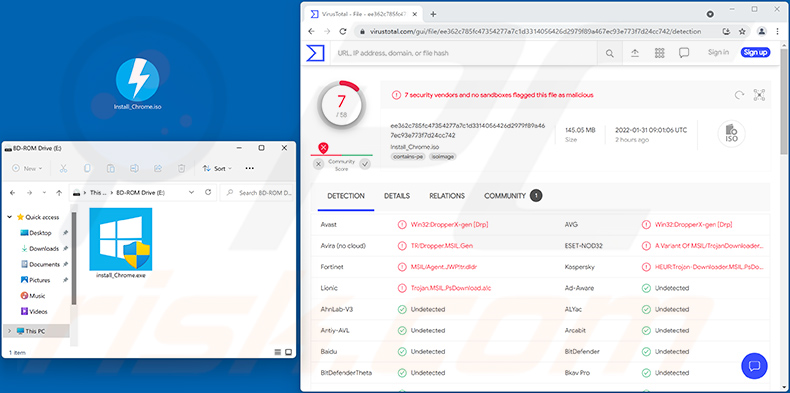Go back in File Explorer navigation

pos(13,192)
